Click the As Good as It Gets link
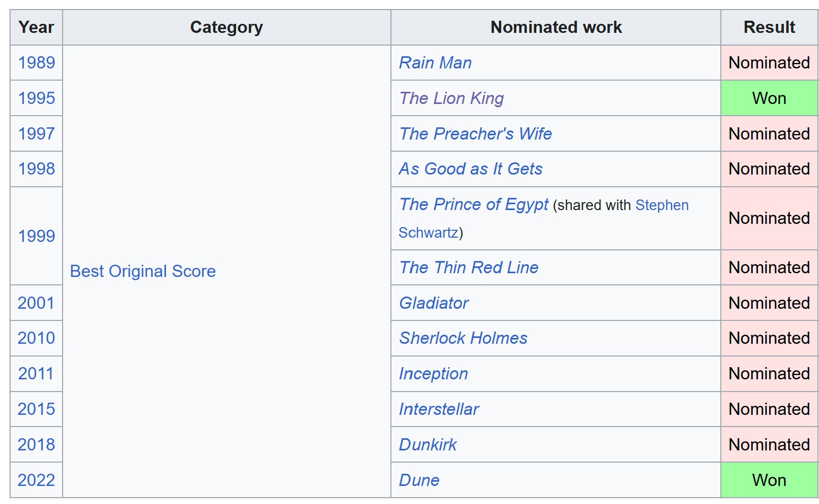The width and height of the screenshot is (819, 504). (x=471, y=169)
